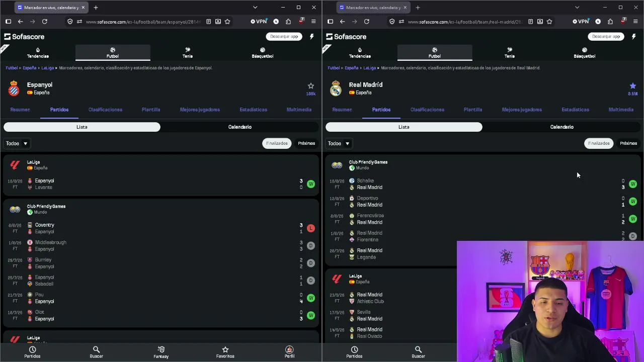Screen dimensions: 644x362
Task: Open the Multimedia tab for Real Madrid
Action: 621,110
